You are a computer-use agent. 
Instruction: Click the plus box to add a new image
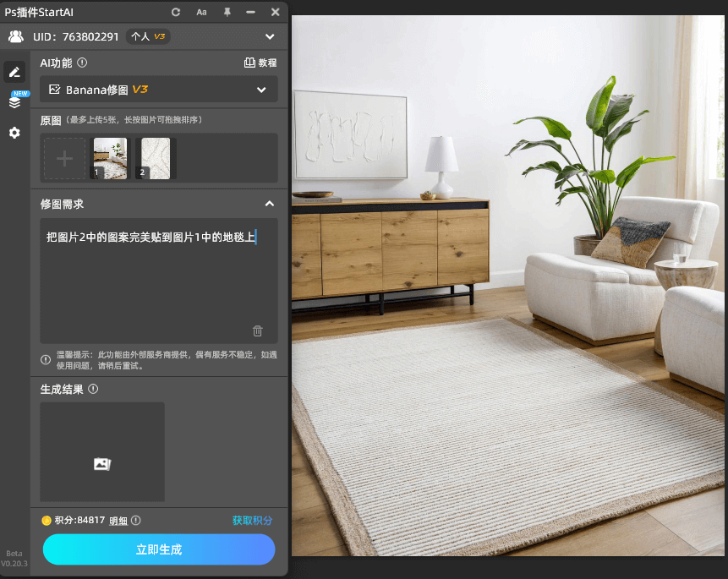[63, 158]
